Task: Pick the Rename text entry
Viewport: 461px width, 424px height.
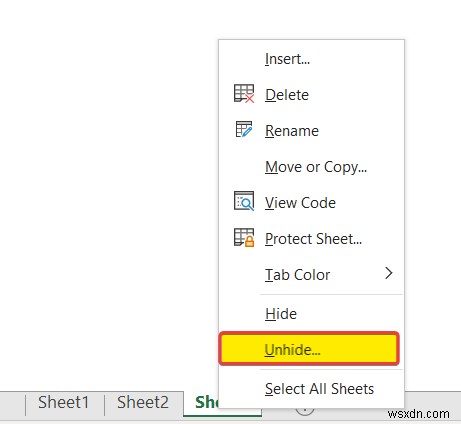Action: [x=292, y=131]
